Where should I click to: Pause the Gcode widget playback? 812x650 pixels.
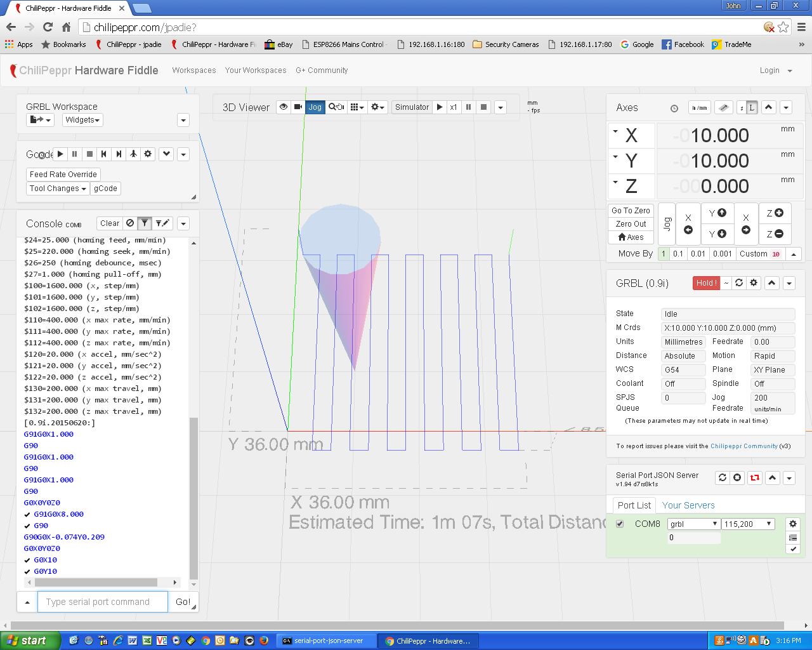point(75,154)
